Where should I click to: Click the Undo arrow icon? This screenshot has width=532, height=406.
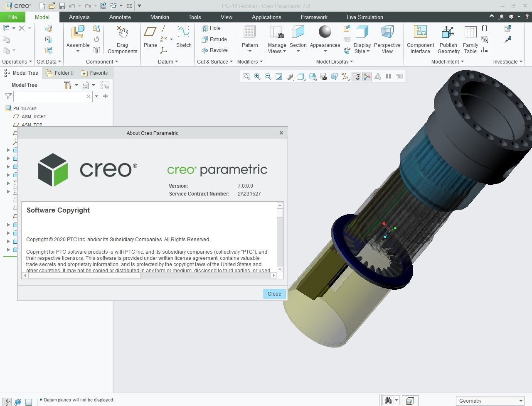[72, 6]
